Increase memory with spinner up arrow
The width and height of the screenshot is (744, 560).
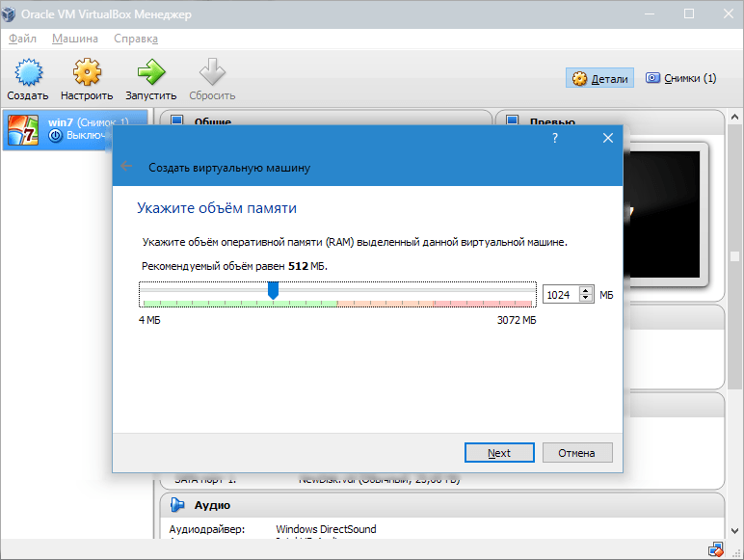[586, 290]
